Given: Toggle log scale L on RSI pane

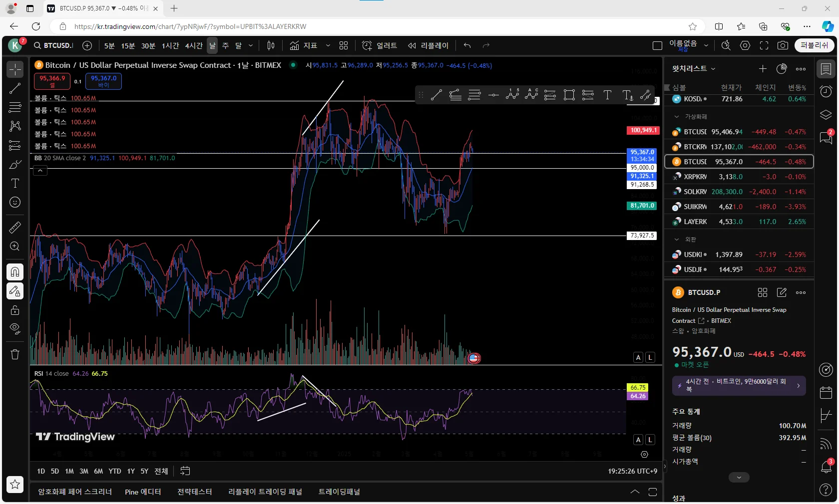Looking at the screenshot, I should (x=650, y=440).
